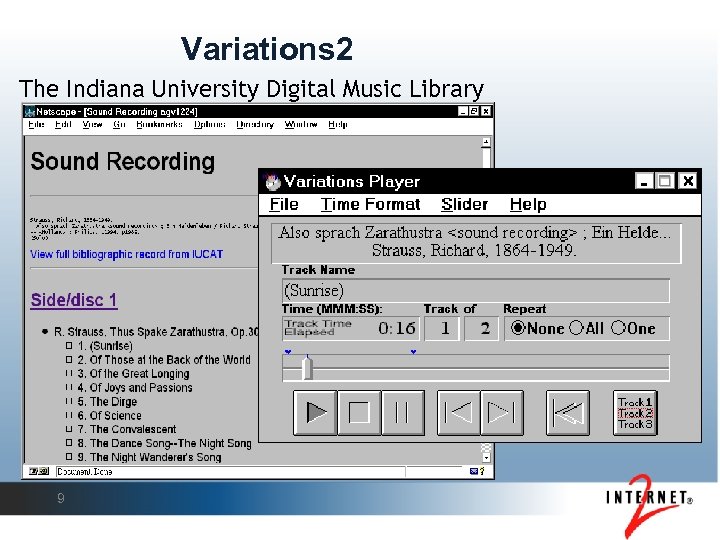Open the File menu in Netscape

coord(36,124)
